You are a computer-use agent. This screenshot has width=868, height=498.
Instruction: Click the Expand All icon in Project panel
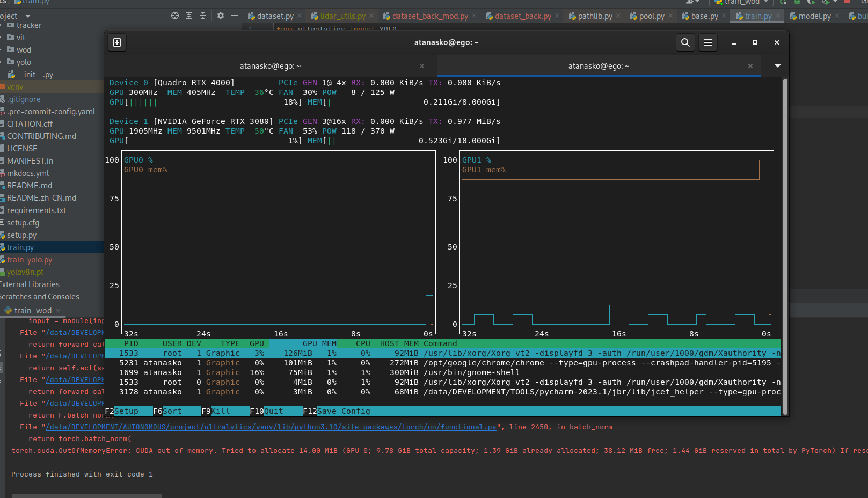(x=189, y=16)
